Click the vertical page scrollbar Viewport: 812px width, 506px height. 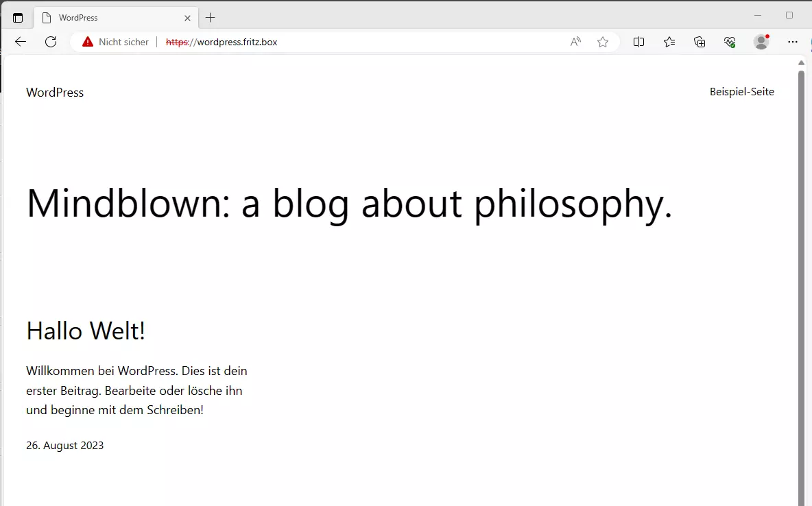click(801, 274)
